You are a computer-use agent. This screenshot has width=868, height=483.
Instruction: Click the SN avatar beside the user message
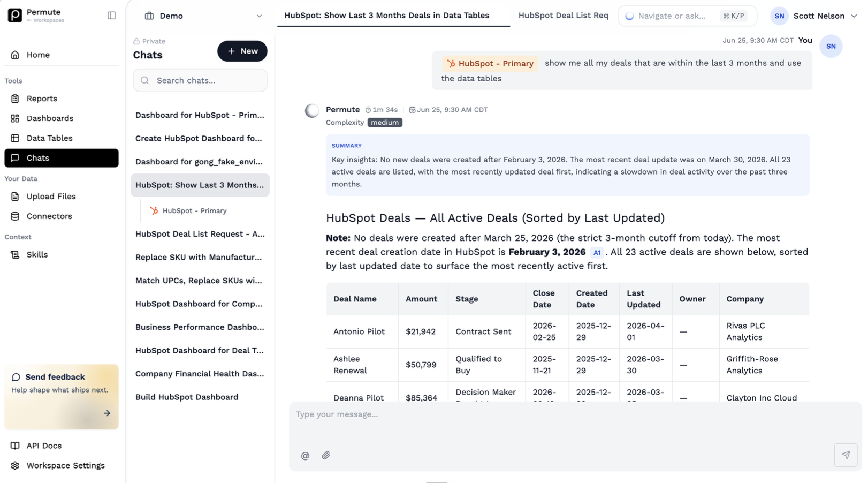831,47
